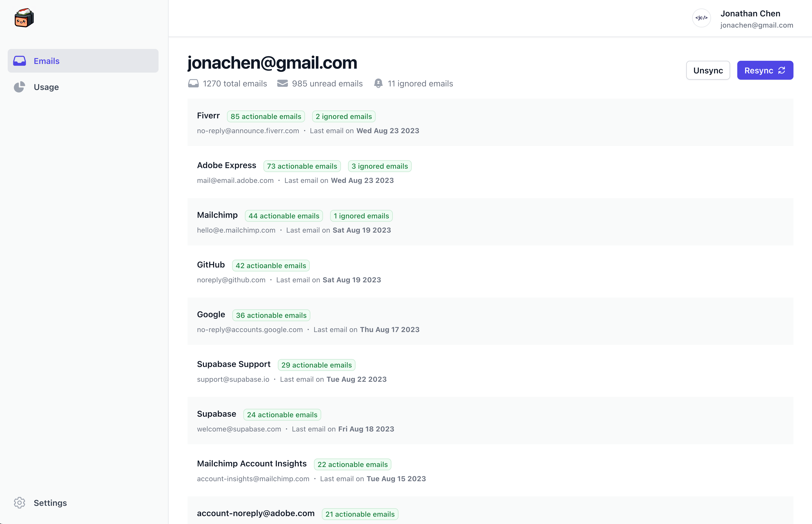This screenshot has height=524, width=812.
Task: Click date Tue Aug 15 2023
Action: pyautogui.click(x=396, y=478)
